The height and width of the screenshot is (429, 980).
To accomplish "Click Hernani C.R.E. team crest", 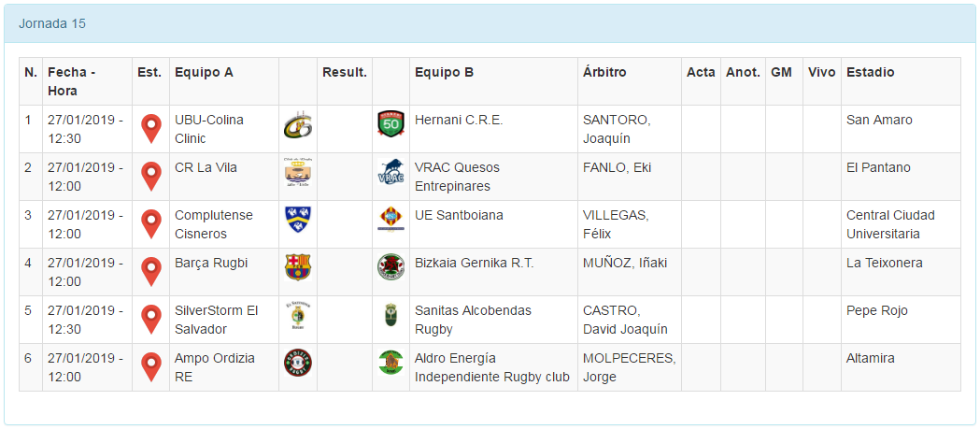I will coord(391,124).
